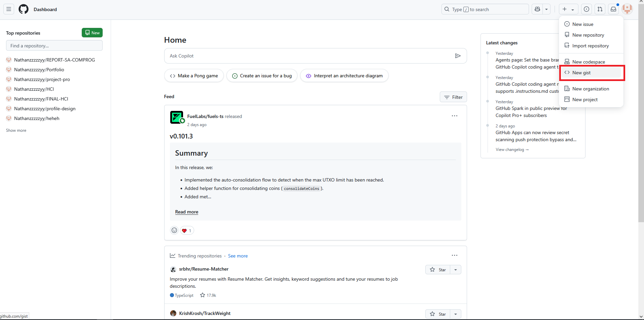The width and height of the screenshot is (644, 320).
Task: Open the issues icon in header
Action: click(x=586, y=9)
